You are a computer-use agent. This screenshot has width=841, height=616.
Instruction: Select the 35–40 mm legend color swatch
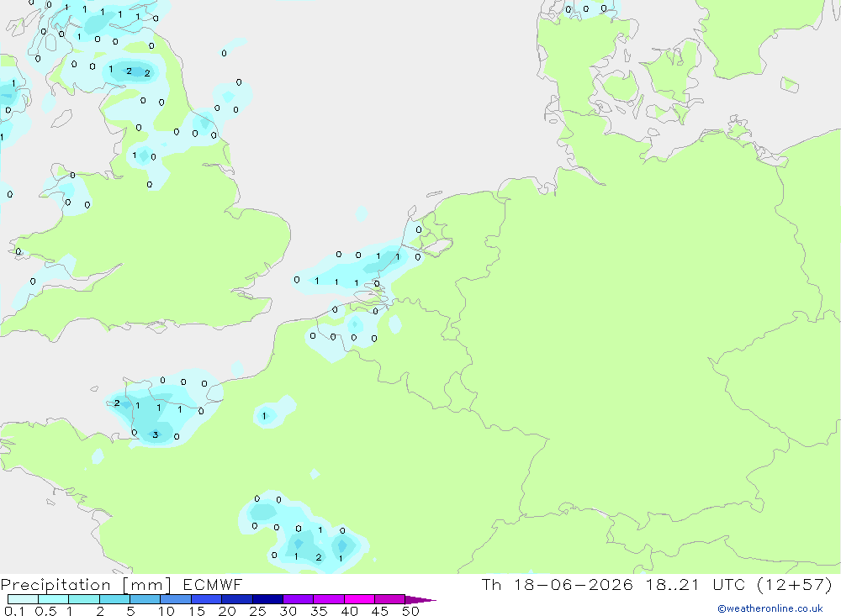tap(328, 599)
